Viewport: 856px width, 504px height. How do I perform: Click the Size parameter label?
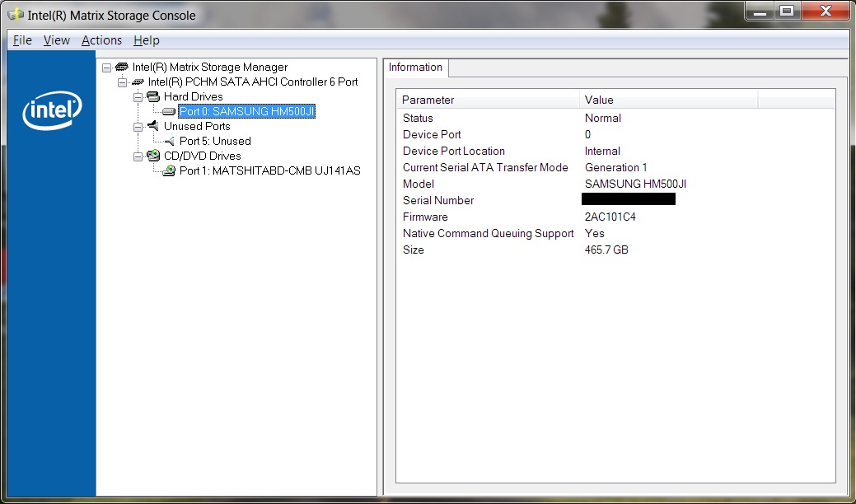(x=414, y=250)
